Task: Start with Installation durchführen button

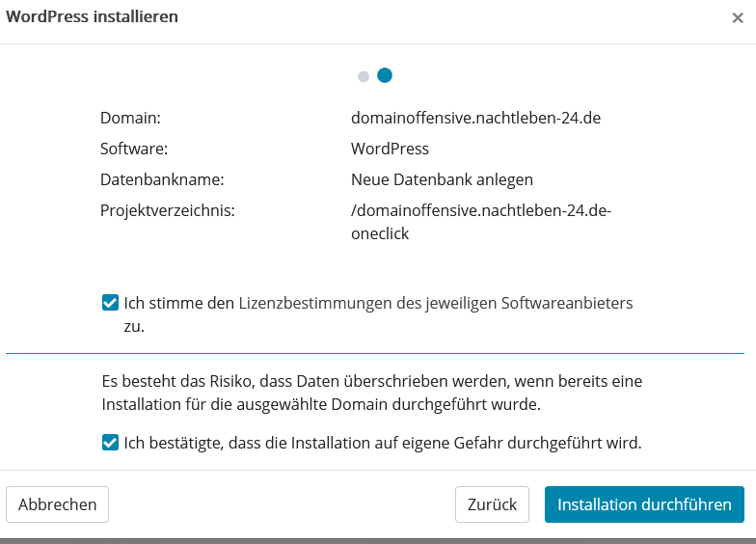Action: point(644,504)
